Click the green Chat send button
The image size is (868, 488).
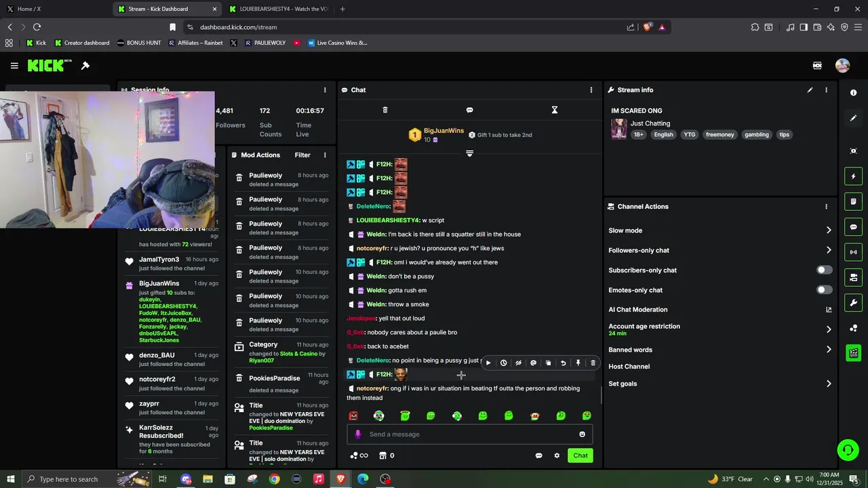pos(580,455)
